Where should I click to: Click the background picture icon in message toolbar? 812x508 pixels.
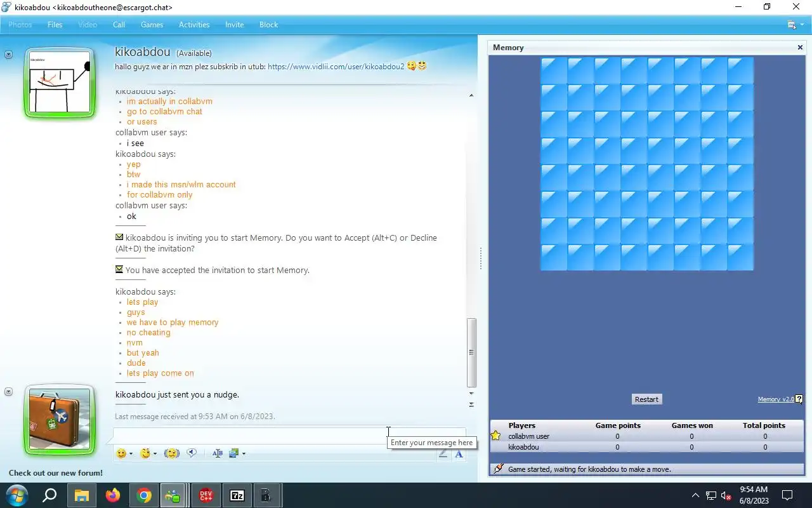point(233,453)
